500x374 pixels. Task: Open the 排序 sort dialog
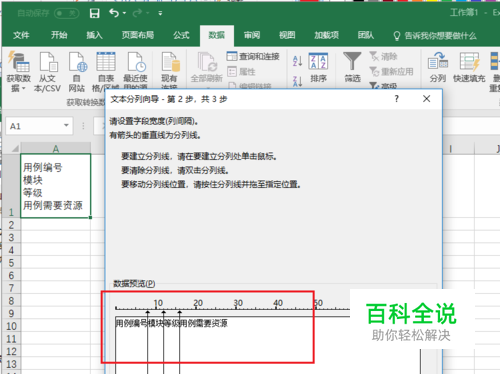pos(318,68)
